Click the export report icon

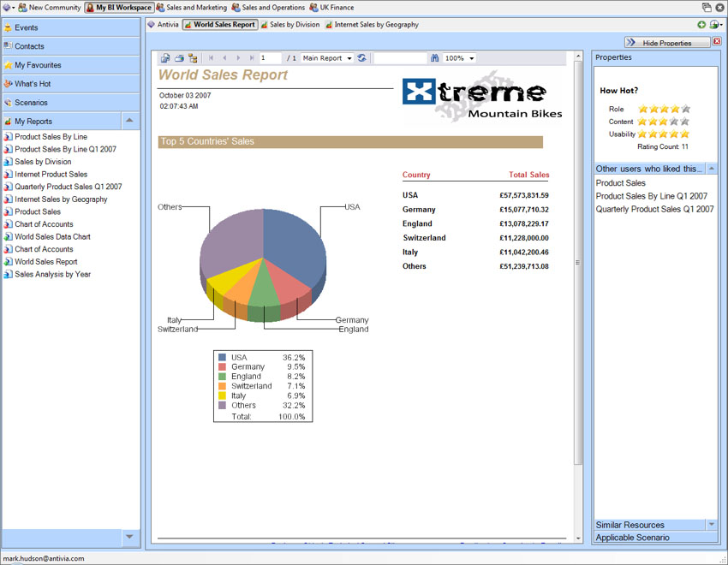click(x=166, y=58)
